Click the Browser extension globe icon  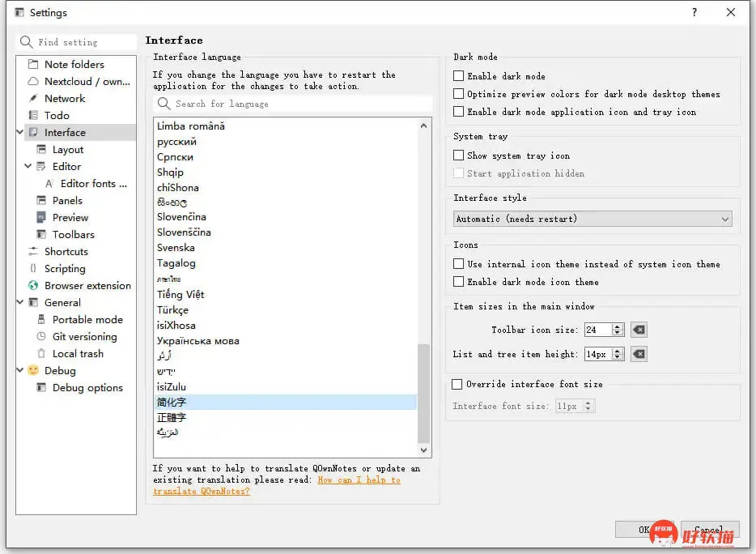pyautogui.click(x=33, y=286)
